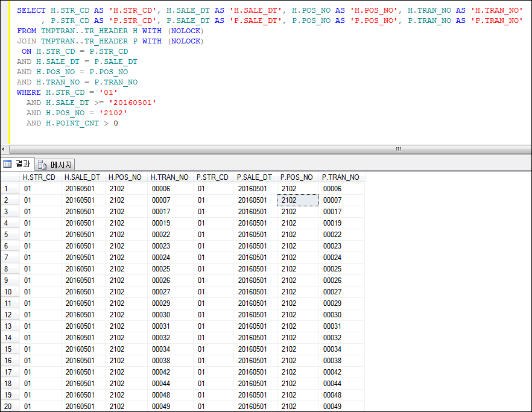Screen dimensions: 532x412
Task: Click P.TRAN_NO cell 00007
Action: [x=341, y=200]
